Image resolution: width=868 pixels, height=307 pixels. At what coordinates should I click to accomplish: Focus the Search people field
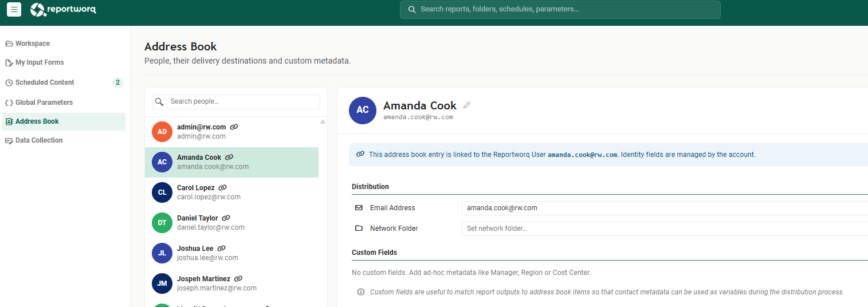[236, 101]
